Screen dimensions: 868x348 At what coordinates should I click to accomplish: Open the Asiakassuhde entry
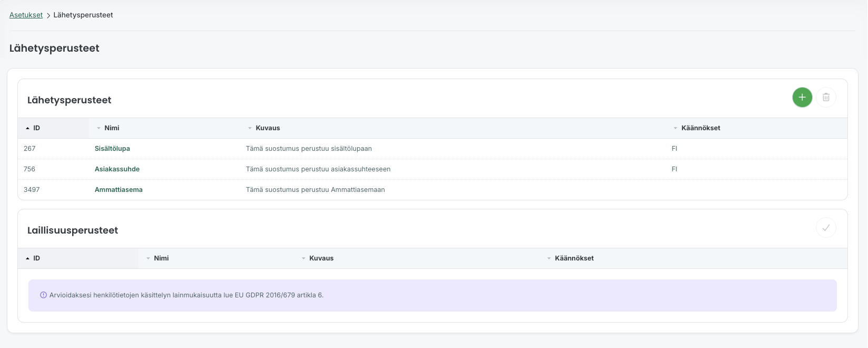tap(117, 169)
